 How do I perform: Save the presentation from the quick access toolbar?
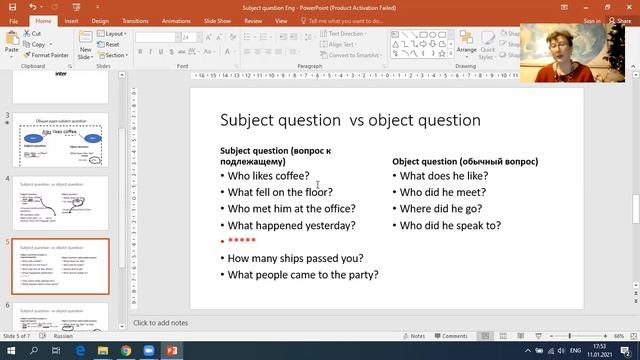point(13,7)
